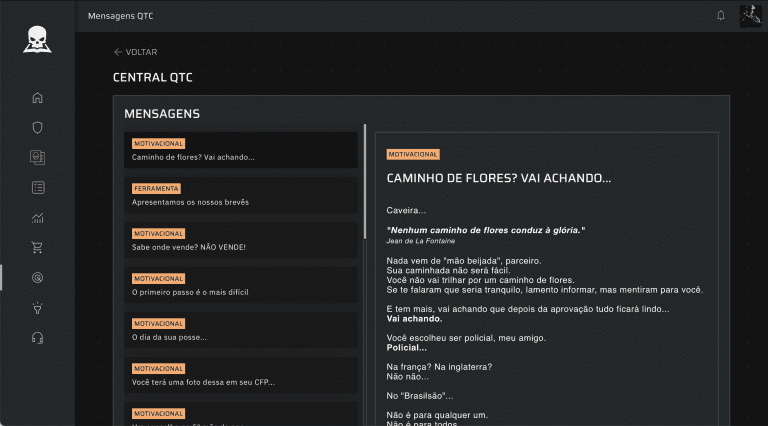The image size is (768, 426).
Task: Open message 'O primeiro passo é o mais difícil'
Action: click(x=240, y=285)
